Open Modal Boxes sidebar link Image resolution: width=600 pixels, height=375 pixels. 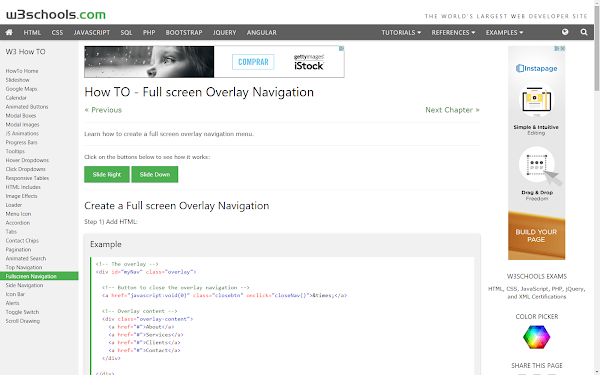click(x=21, y=116)
